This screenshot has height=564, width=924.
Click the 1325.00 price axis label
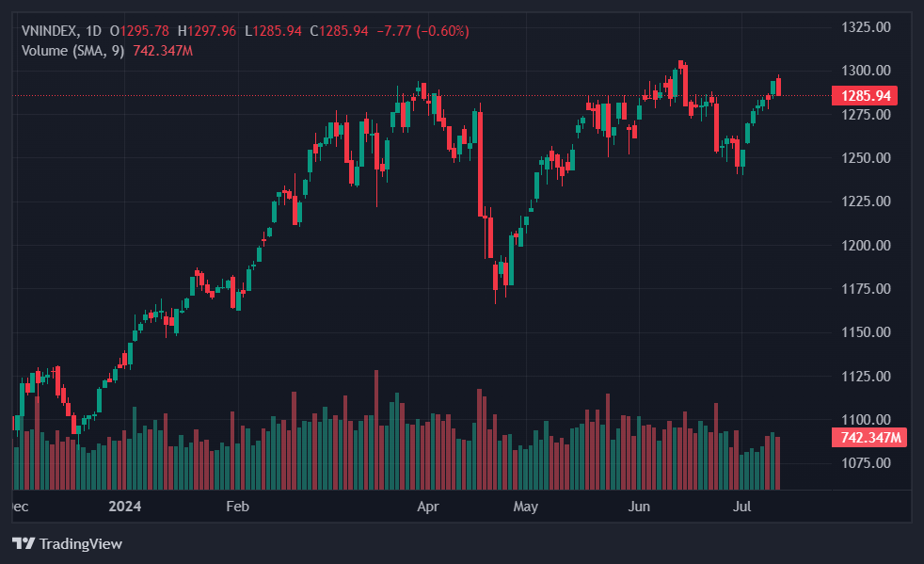click(865, 26)
